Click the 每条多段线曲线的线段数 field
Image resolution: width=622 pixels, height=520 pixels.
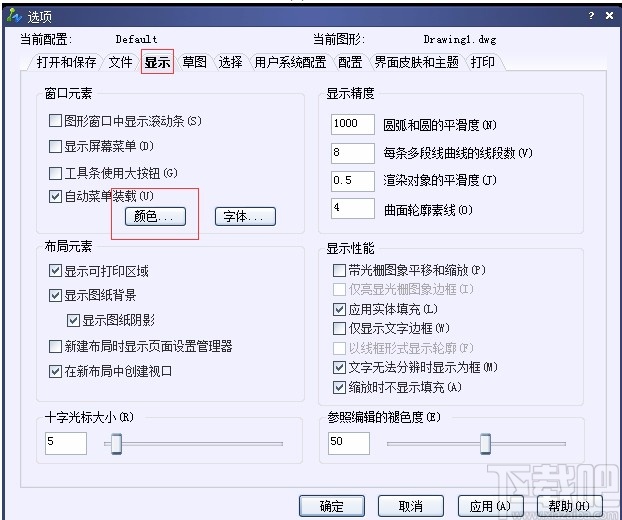353,153
